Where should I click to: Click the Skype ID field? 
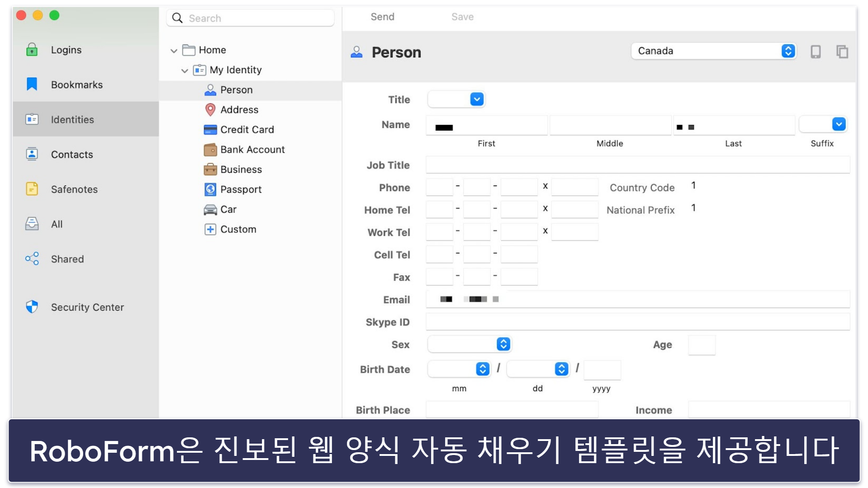point(638,322)
